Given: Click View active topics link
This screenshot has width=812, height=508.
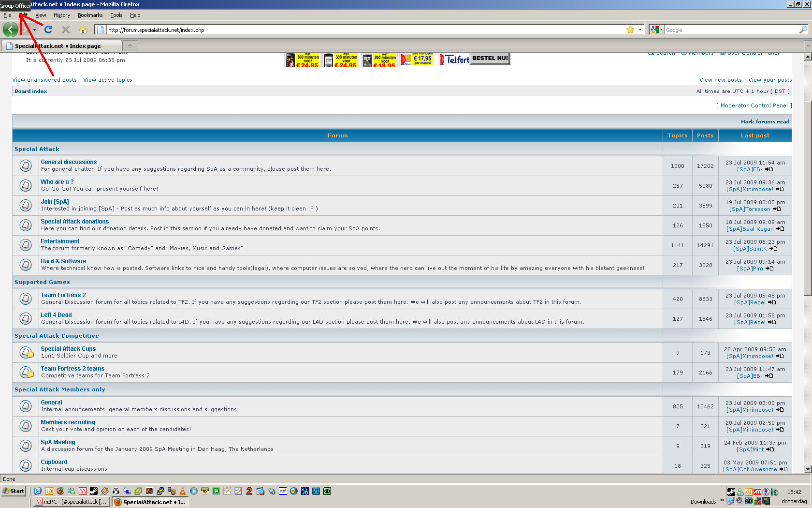Looking at the screenshot, I should click(108, 80).
